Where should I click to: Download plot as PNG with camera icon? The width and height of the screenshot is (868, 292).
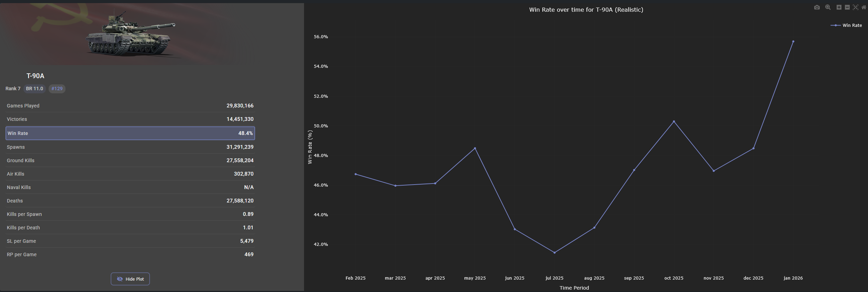coord(817,8)
